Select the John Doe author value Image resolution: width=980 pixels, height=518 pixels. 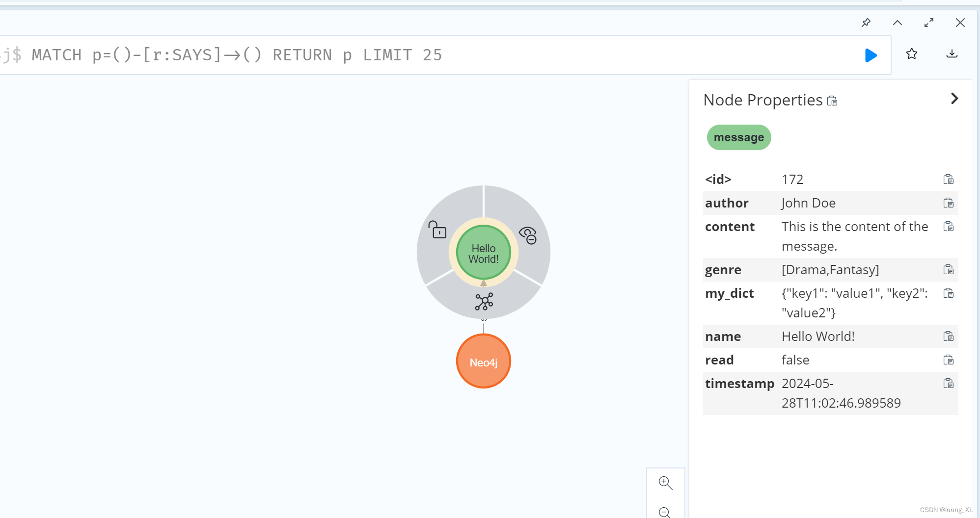click(809, 203)
